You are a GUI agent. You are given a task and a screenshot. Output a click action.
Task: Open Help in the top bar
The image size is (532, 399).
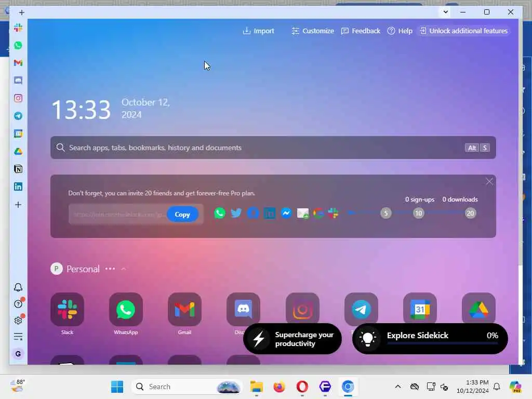[400, 31]
